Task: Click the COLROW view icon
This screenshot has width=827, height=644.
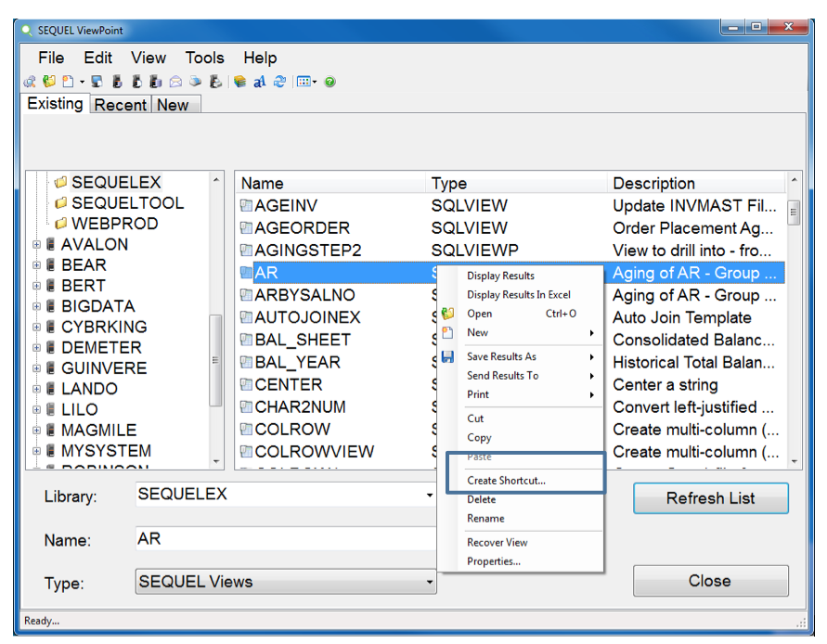Action: (x=246, y=430)
